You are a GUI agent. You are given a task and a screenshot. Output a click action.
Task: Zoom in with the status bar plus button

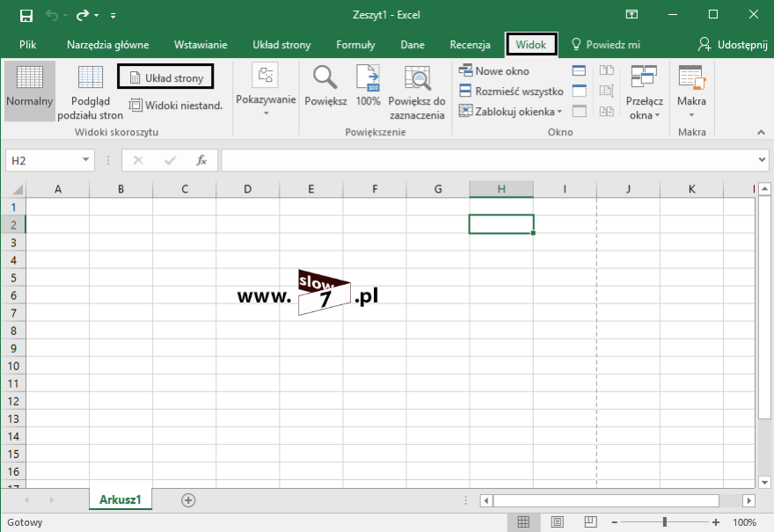coord(716,522)
